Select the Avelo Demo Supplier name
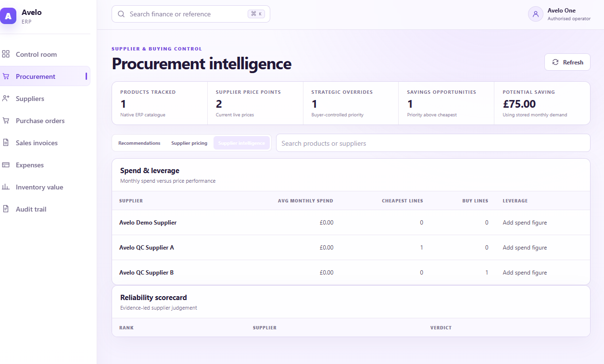This screenshot has width=604, height=364. point(148,223)
